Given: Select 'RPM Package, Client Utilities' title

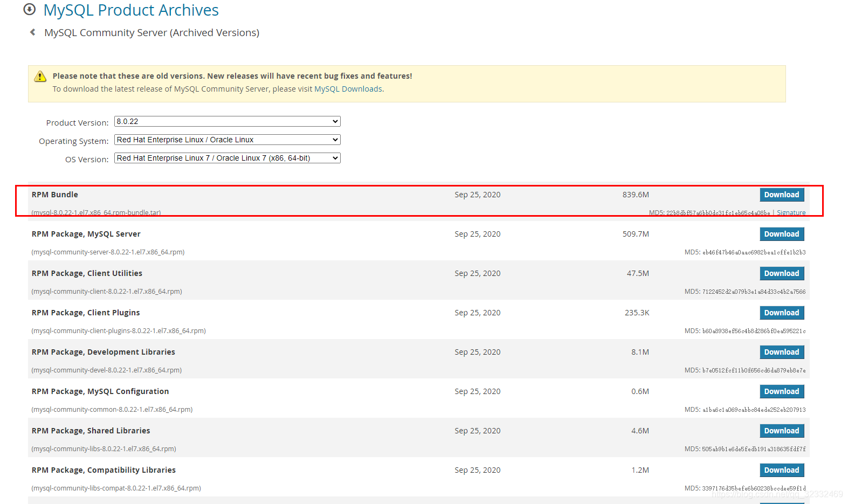Looking at the screenshot, I should [87, 273].
